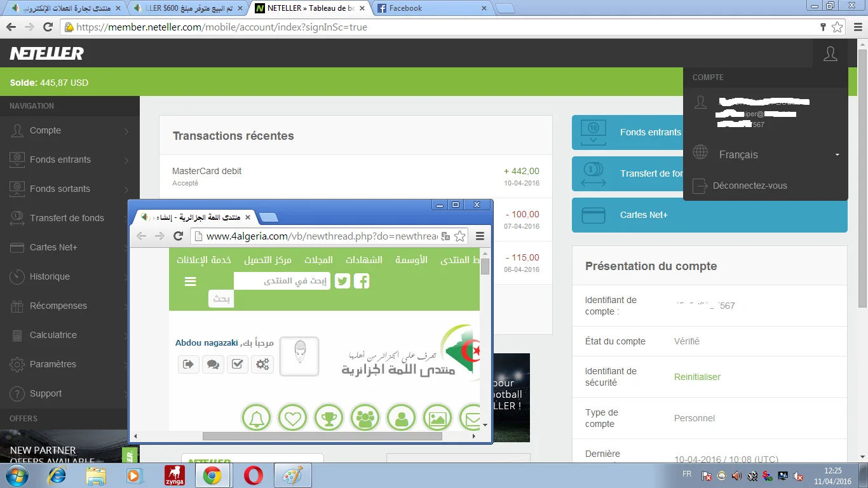Click the forum window horizontal scrollbar
Viewport: 868px width, 488px height.
(322, 437)
